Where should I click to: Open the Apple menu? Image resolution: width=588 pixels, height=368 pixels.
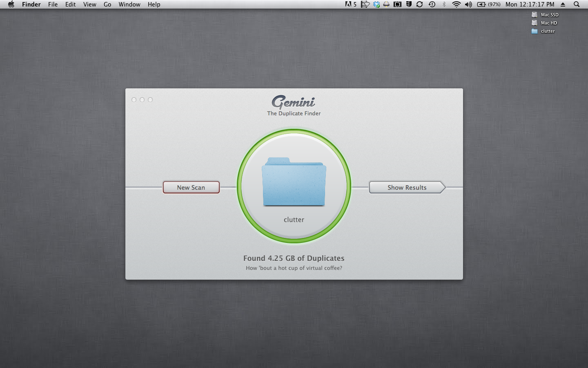(x=11, y=4)
